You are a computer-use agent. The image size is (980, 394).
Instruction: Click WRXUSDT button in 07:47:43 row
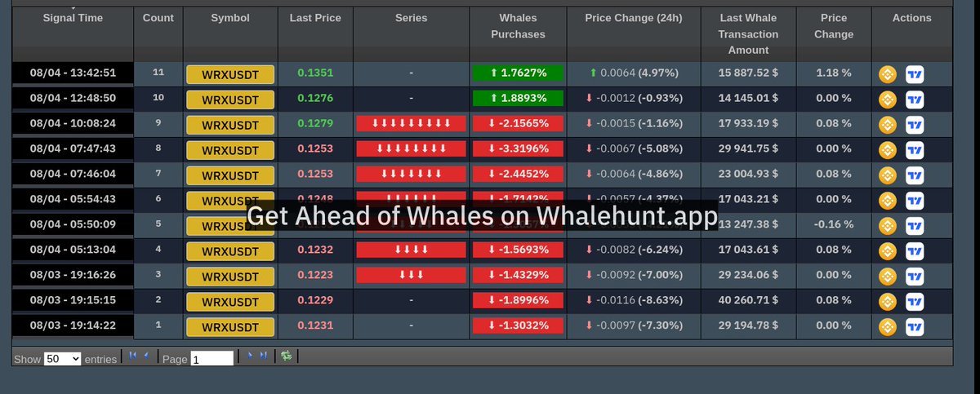(230, 151)
